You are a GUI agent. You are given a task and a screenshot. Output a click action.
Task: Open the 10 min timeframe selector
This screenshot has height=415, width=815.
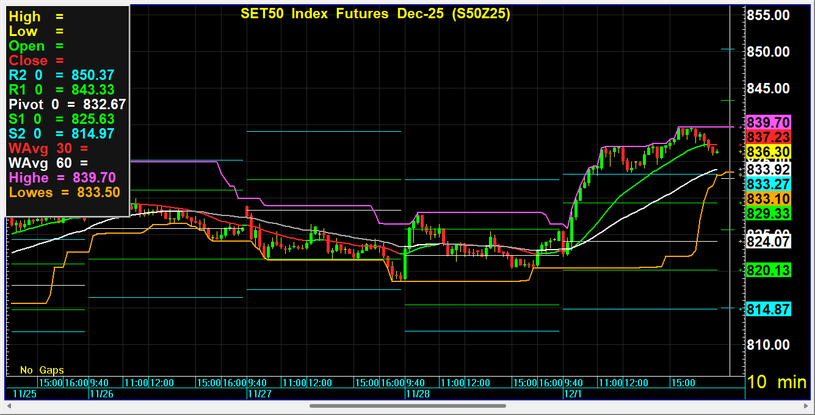tap(779, 382)
